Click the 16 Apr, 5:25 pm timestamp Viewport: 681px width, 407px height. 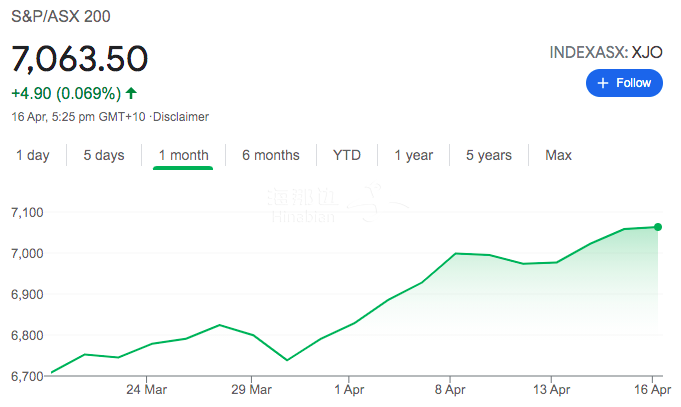[x=78, y=117]
